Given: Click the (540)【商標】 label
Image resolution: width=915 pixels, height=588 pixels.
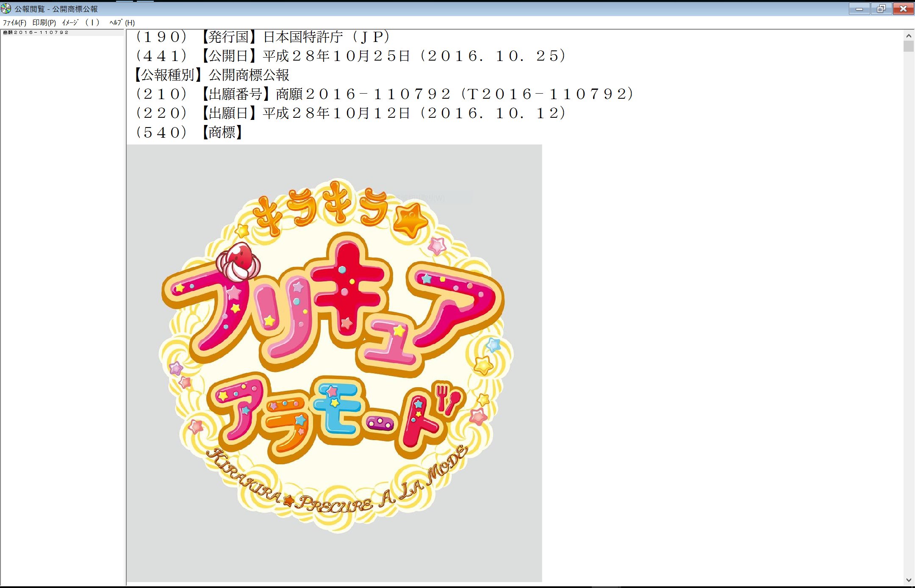Looking at the screenshot, I should (x=189, y=132).
